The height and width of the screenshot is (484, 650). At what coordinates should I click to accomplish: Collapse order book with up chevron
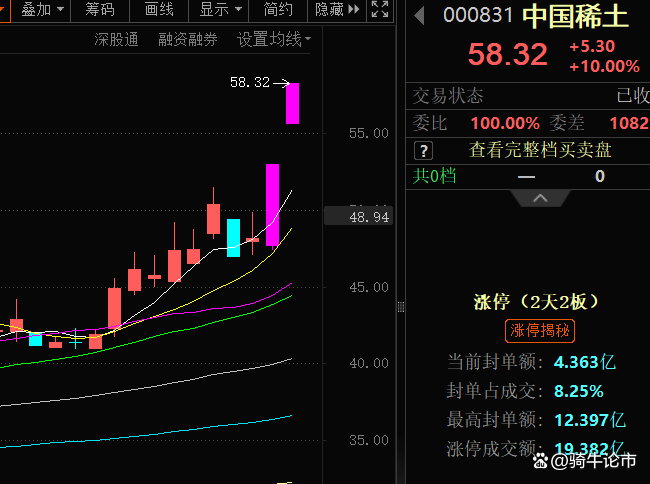tap(540, 198)
